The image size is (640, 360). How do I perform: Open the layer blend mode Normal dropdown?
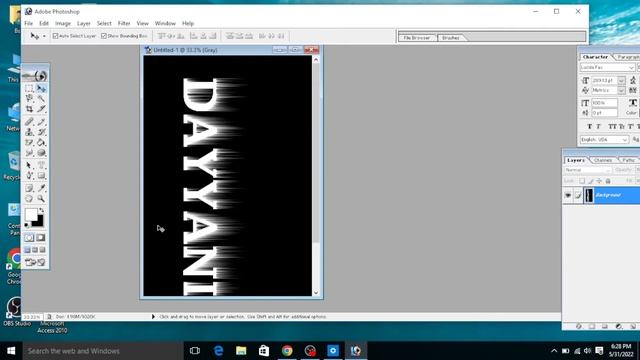588,170
